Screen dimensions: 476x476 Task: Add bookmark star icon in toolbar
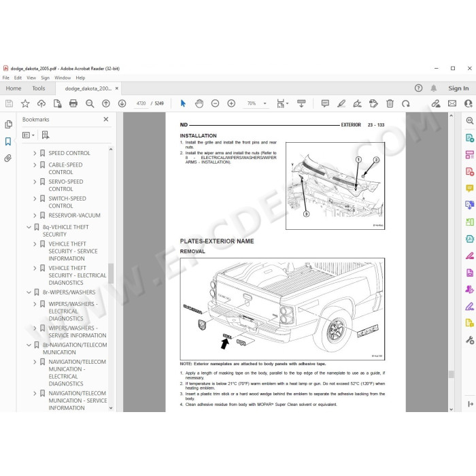(25, 103)
